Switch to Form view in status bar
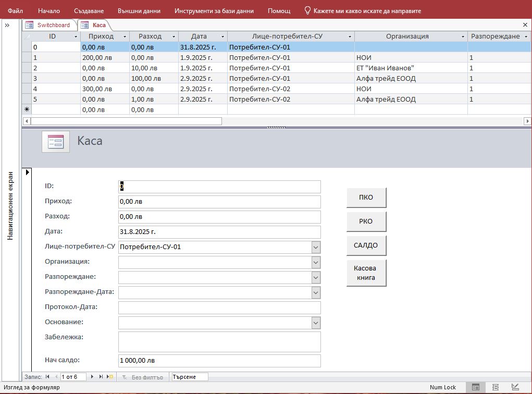Image resolution: width=532 pixels, height=394 pixels. (x=475, y=387)
